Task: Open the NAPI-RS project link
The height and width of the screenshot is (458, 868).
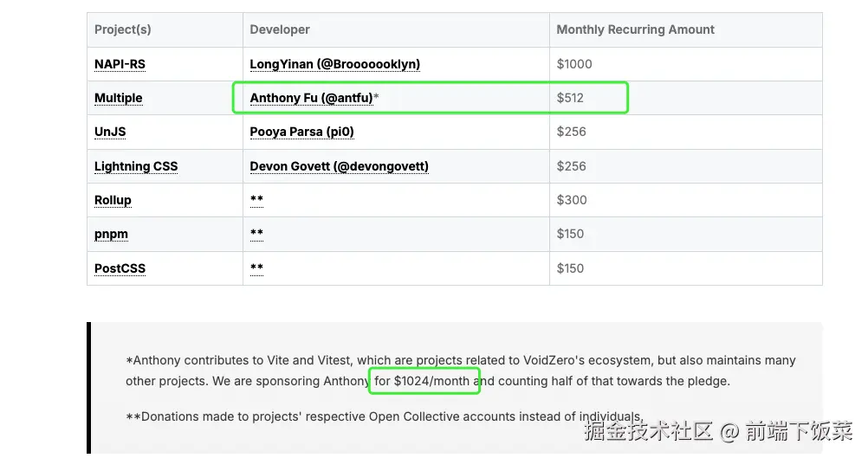Action: 120,64
